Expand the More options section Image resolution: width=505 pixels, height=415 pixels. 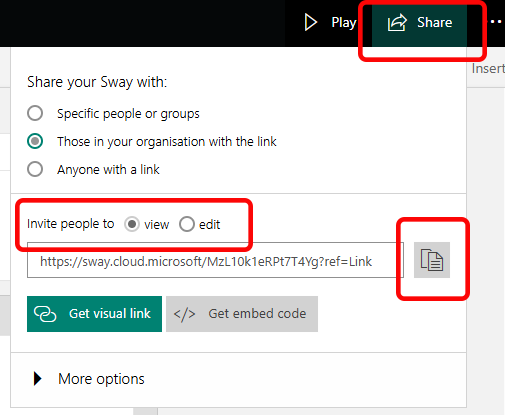point(89,379)
